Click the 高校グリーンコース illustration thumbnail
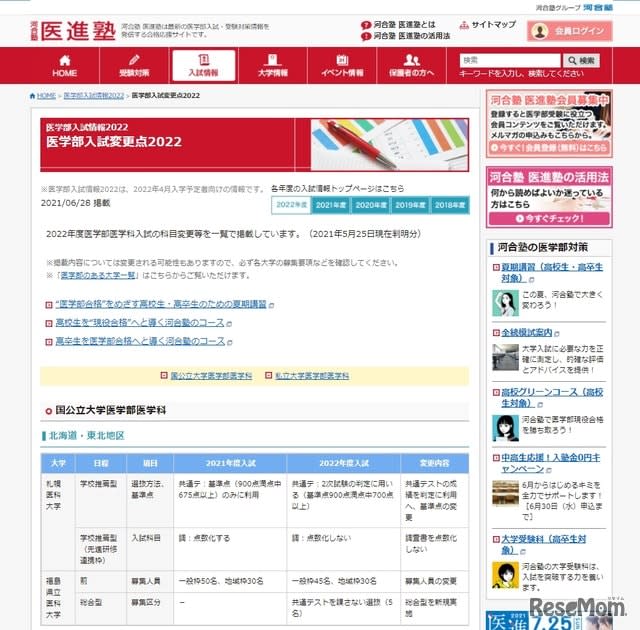 505,428
